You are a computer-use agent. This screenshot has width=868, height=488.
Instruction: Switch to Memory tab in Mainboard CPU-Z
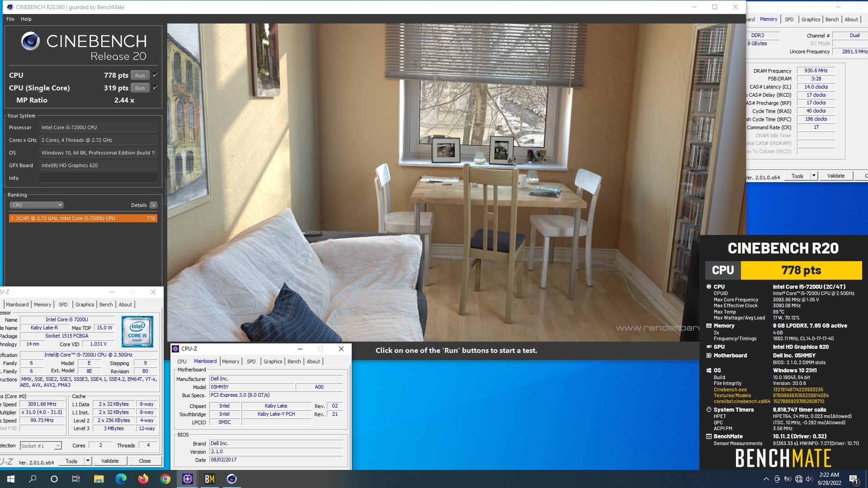(231, 361)
